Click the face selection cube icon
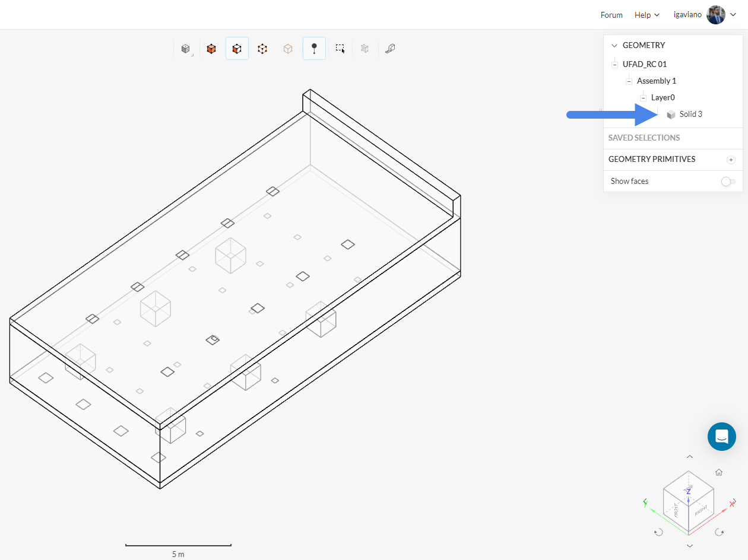The width and height of the screenshot is (748, 560). [x=237, y=49]
